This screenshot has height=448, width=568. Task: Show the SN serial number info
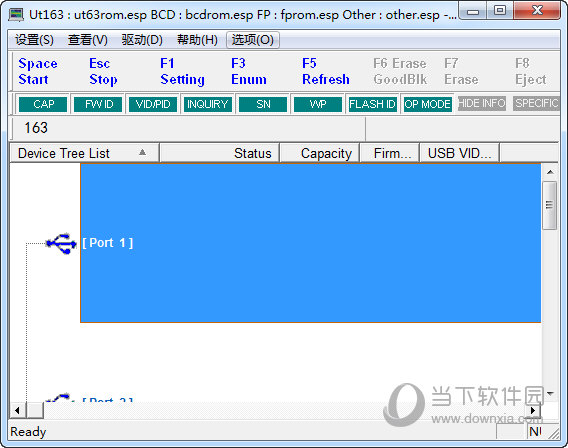(263, 104)
